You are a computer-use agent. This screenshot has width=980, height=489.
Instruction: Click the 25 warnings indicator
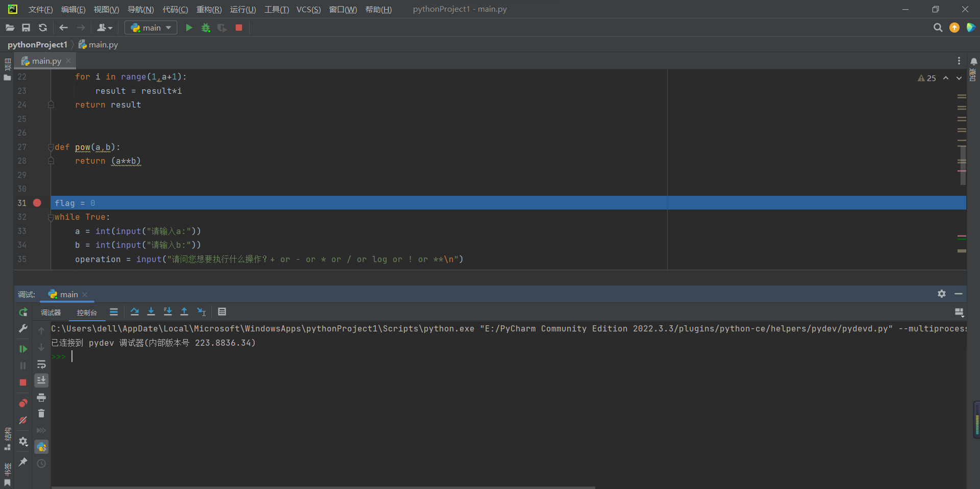(927, 78)
